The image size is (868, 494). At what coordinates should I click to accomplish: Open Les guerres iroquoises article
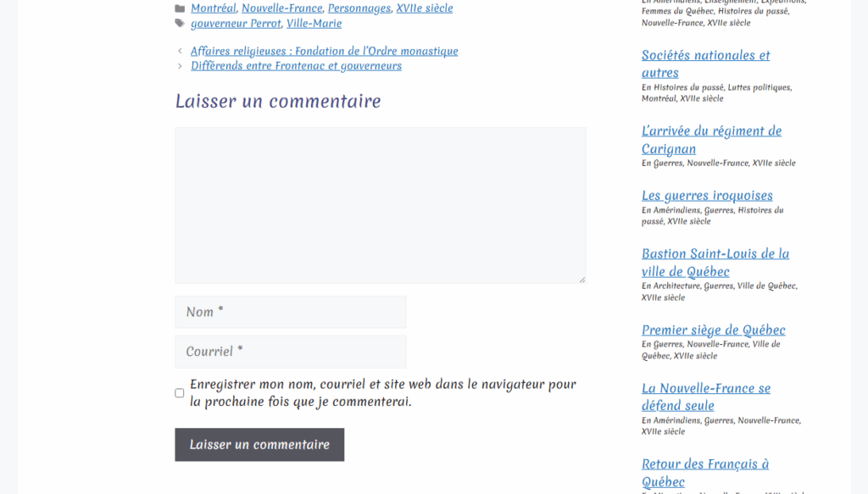[707, 196]
